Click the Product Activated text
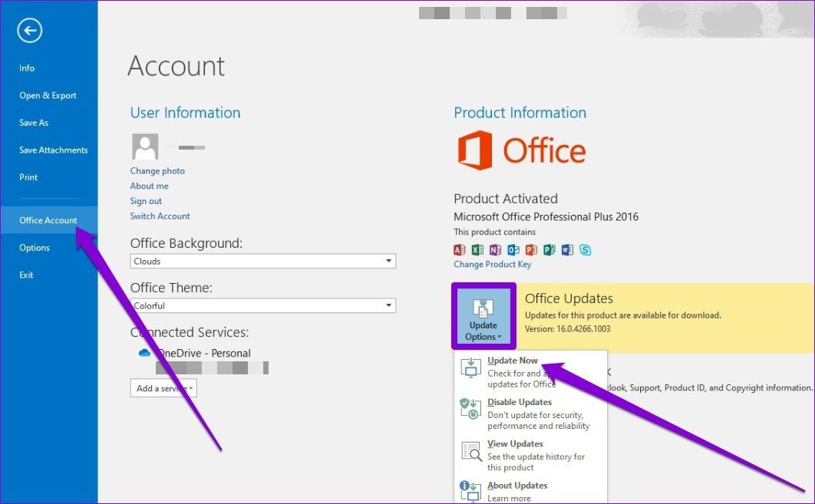Viewport: 815px width, 504px height. [506, 199]
